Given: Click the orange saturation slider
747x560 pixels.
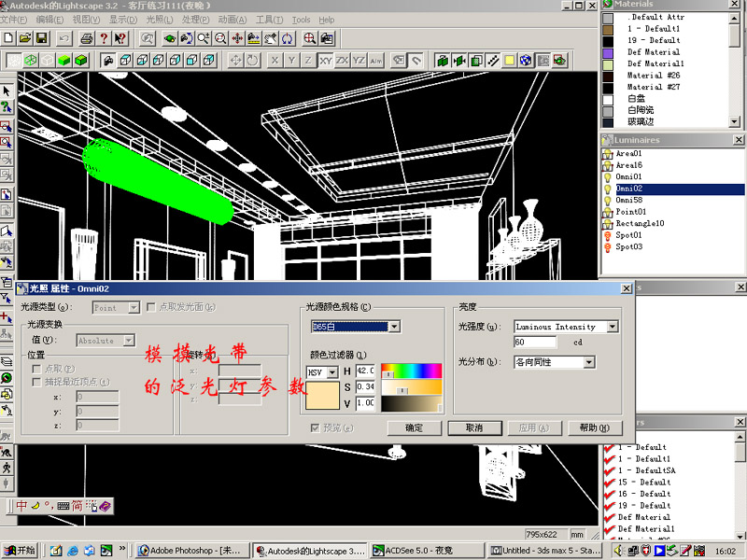Looking at the screenshot, I should pyautogui.click(x=412, y=387).
